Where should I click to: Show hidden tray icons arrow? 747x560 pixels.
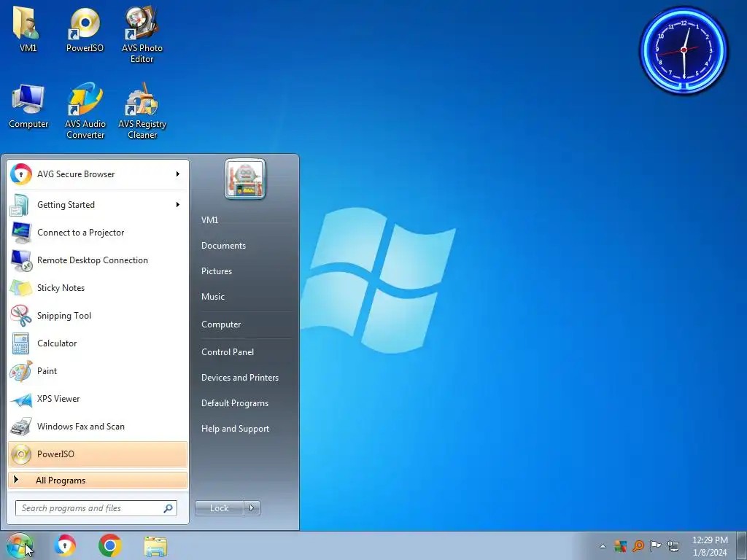tap(603, 546)
